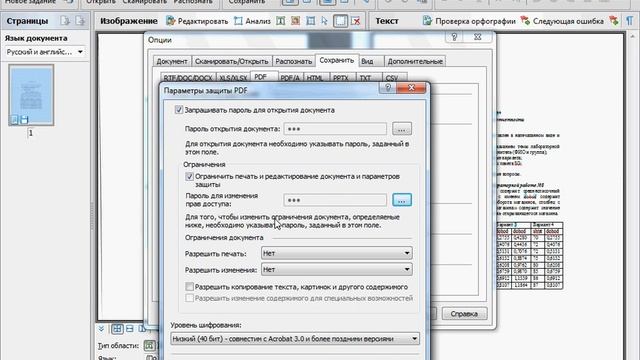
Task: Toggle the pilcrow formatting marks icon
Action: coord(630,21)
